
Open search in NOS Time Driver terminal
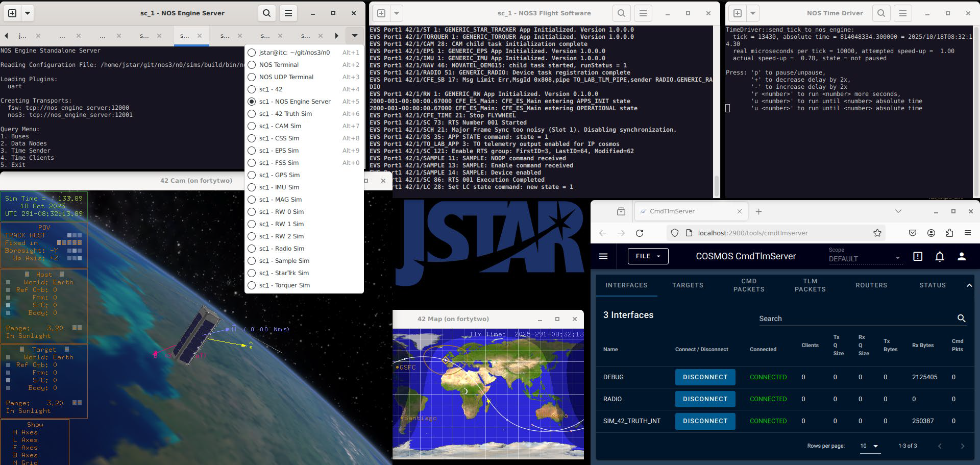[x=881, y=13]
